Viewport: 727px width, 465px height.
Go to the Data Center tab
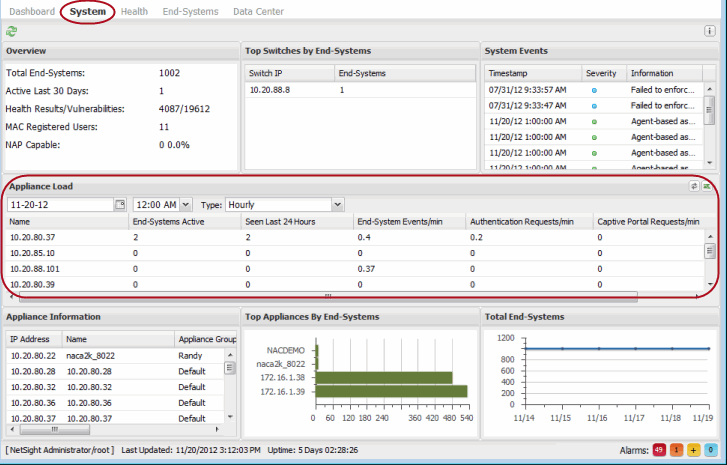[258, 12]
